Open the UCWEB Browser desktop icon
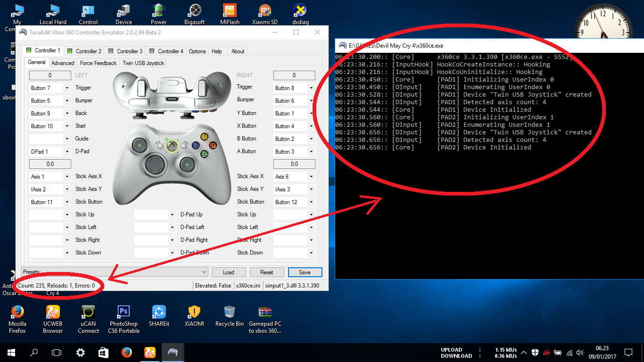This screenshot has height=362, width=644. (53, 319)
